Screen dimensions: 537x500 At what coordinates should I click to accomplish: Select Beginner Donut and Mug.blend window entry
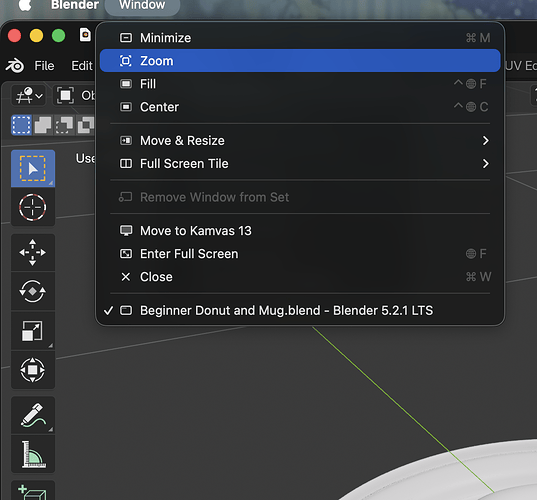(300, 311)
